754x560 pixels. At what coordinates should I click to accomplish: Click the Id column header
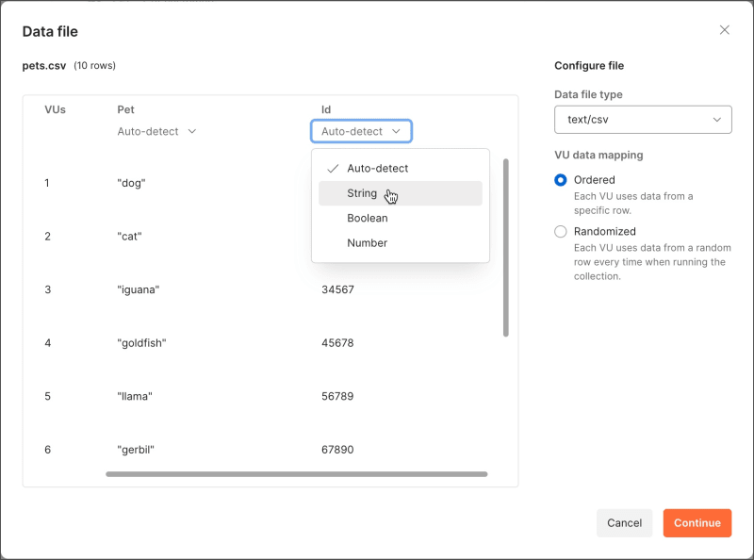pyautogui.click(x=326, y=110)
